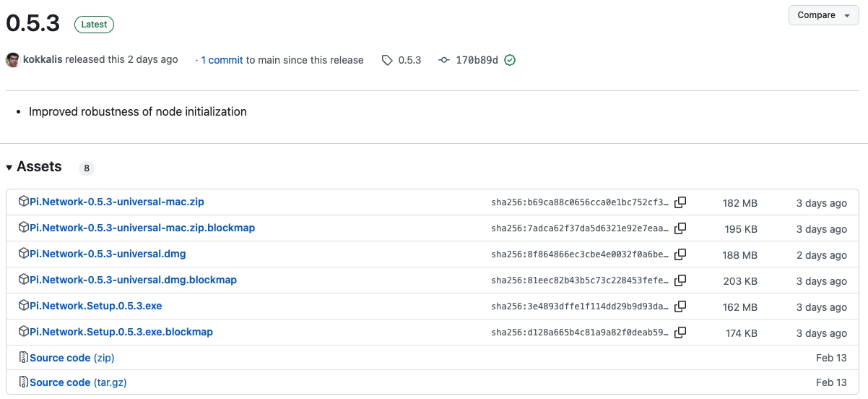
Task: Open the Compare dropdown
Action: coord(823,15)
